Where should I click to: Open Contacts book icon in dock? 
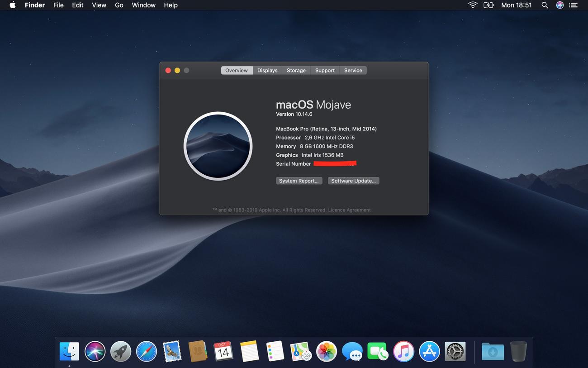(198, 351)
